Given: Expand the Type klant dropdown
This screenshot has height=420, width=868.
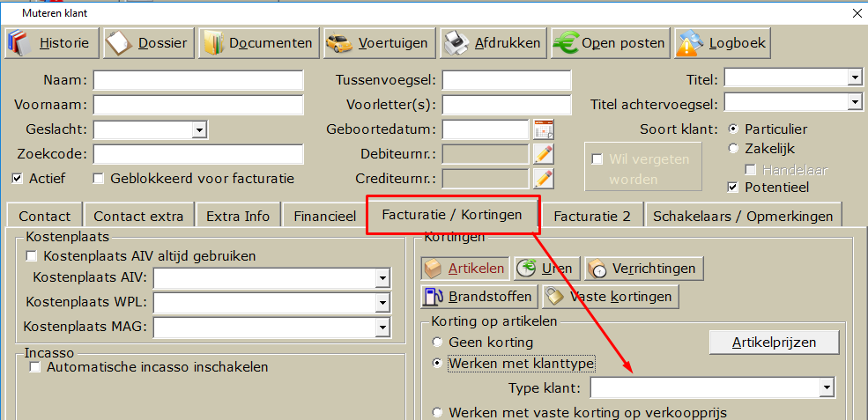Looking at the screenshot, I should click(827, 387).
